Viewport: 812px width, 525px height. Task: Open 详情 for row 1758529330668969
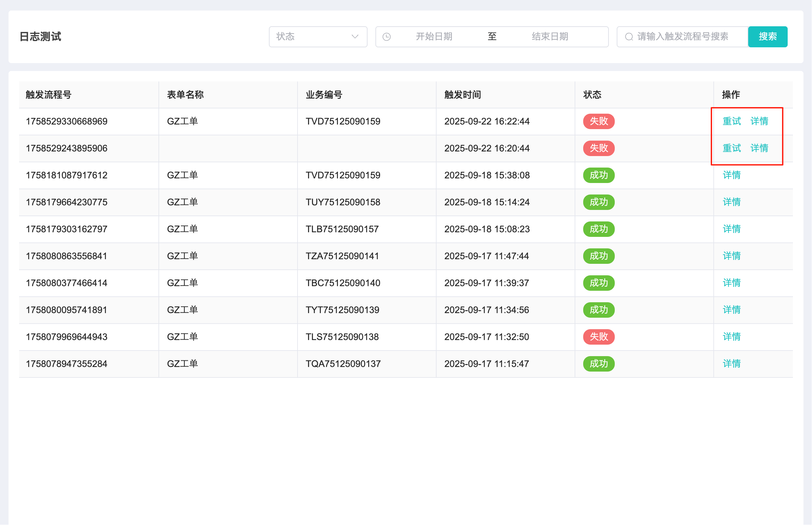(759, 121)
